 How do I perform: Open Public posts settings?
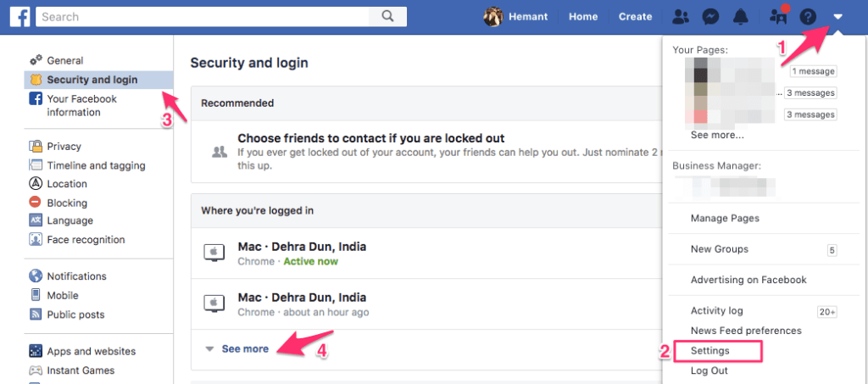pos(75,314)
